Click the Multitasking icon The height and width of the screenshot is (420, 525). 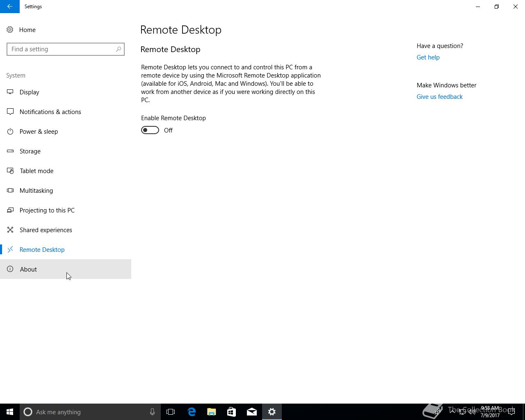pos(10,190)
